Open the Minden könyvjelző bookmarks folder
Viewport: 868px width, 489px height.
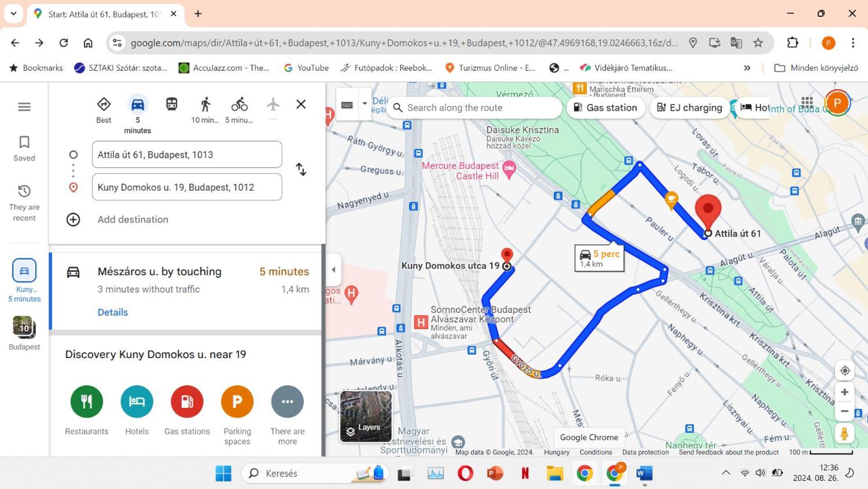tap(816, 68)
